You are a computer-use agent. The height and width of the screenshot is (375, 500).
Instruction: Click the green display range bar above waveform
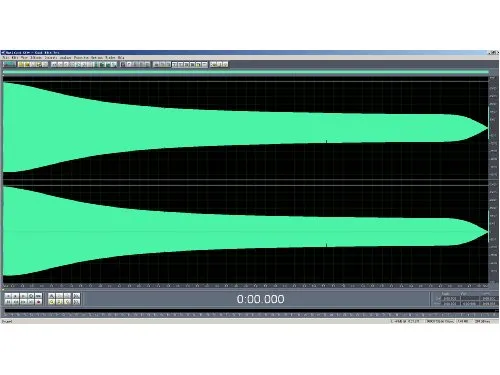(246, 72)
